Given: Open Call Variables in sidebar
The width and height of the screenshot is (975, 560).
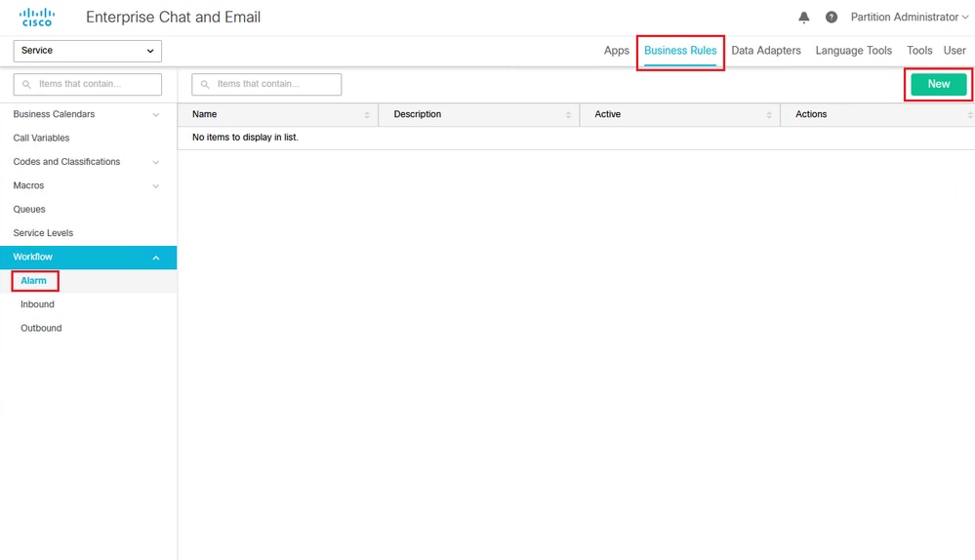Looking at the screenshot, I should click(x=41, y=138).
